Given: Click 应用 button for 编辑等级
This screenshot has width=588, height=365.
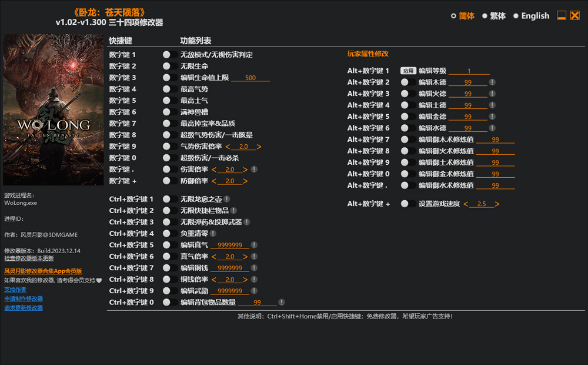Looking at the screenshot, I should point(408,71).
